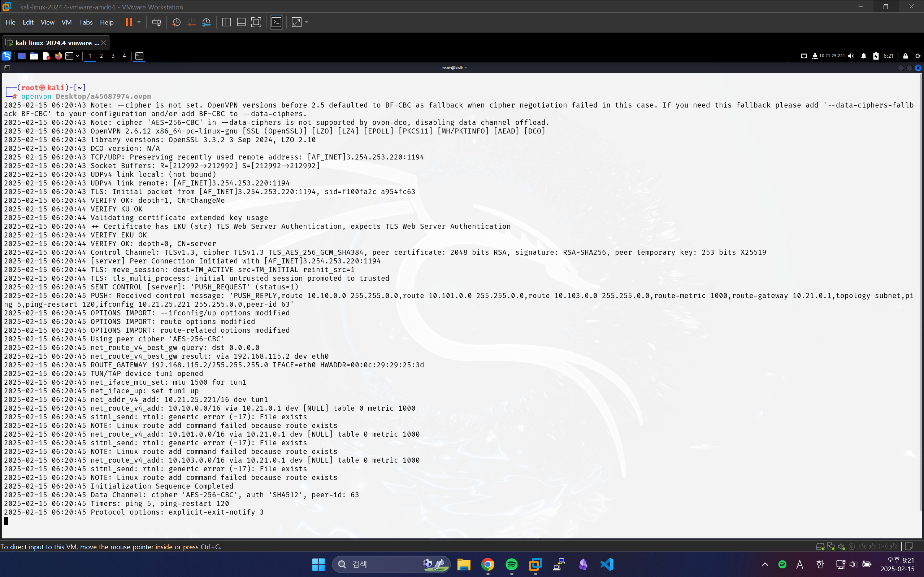Switch to workspace 3

pos(113,56)
